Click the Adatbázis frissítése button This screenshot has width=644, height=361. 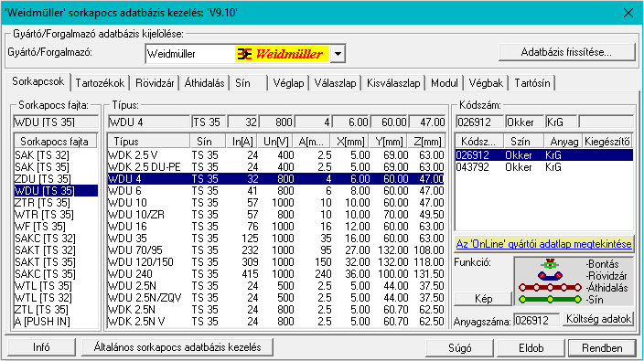(566, 52)
